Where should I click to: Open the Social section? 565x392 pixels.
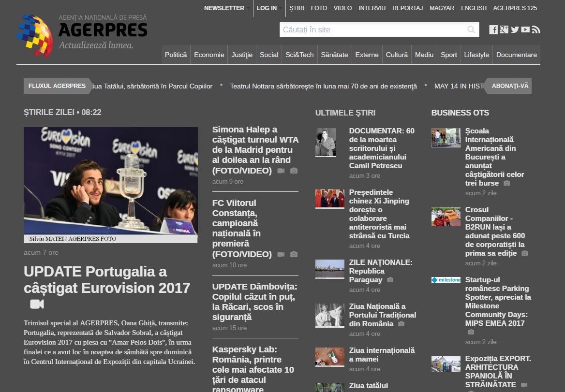pyautogui.click(x=269, y=55)
